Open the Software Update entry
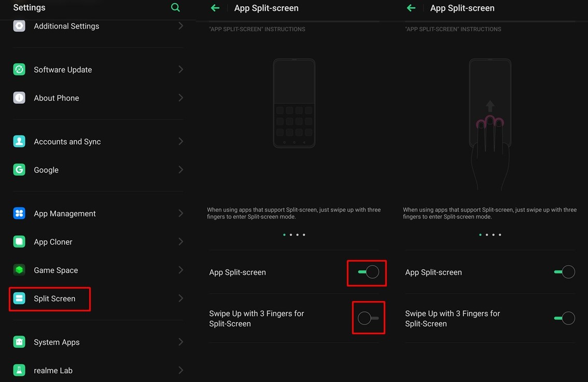This screenshot has width=588, height=382. click(98, 70)
